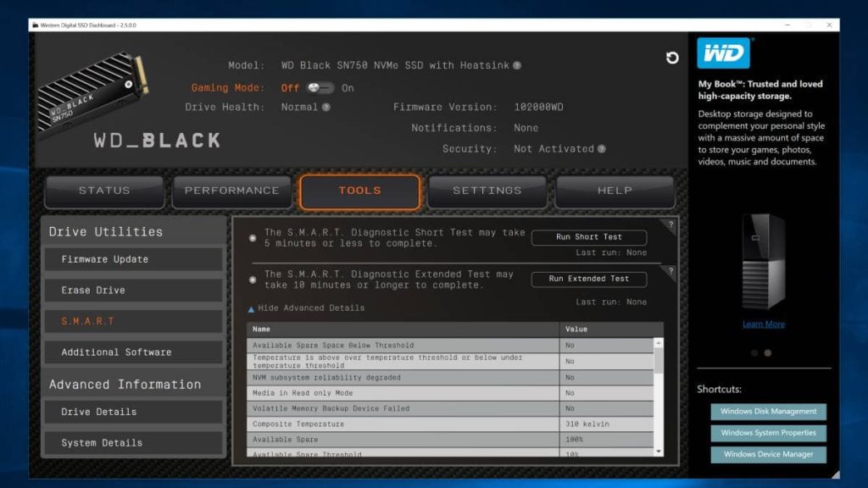Screen dimensions: 868x488
Task: Click the refresh icon in the drive header
Action: tap(672, 58)
